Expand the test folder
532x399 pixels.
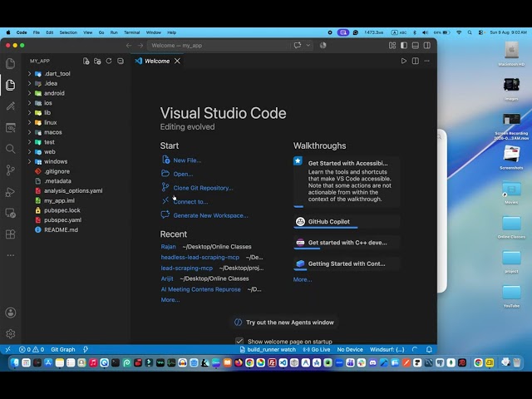click(30, 142)
